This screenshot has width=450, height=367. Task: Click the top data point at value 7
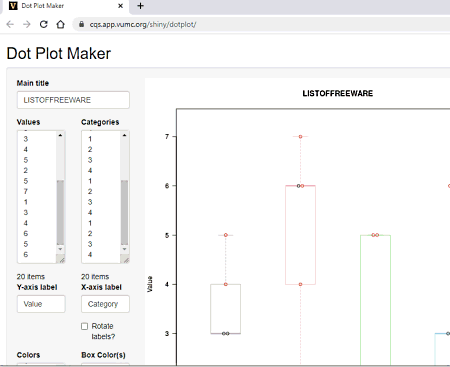[x=300, y=137]
